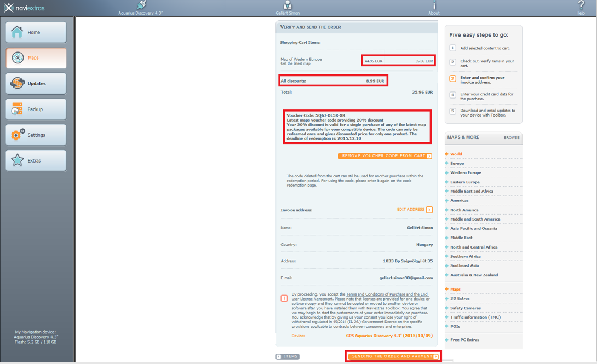The width and height of the screenshot is (597, 364).
Task: Select Western Europe in the region list
Action: click(466, 173)
